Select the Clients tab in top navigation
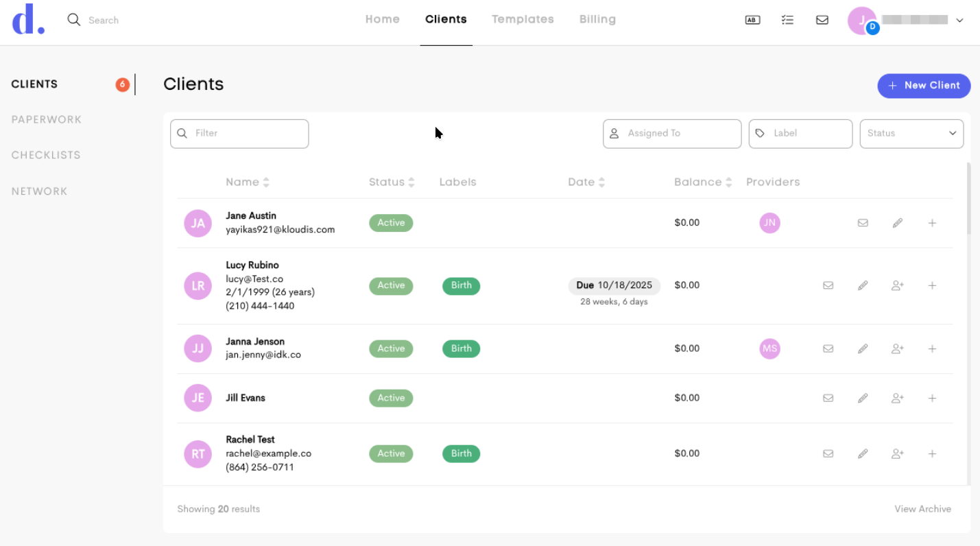980x546 pixels. 446,19
